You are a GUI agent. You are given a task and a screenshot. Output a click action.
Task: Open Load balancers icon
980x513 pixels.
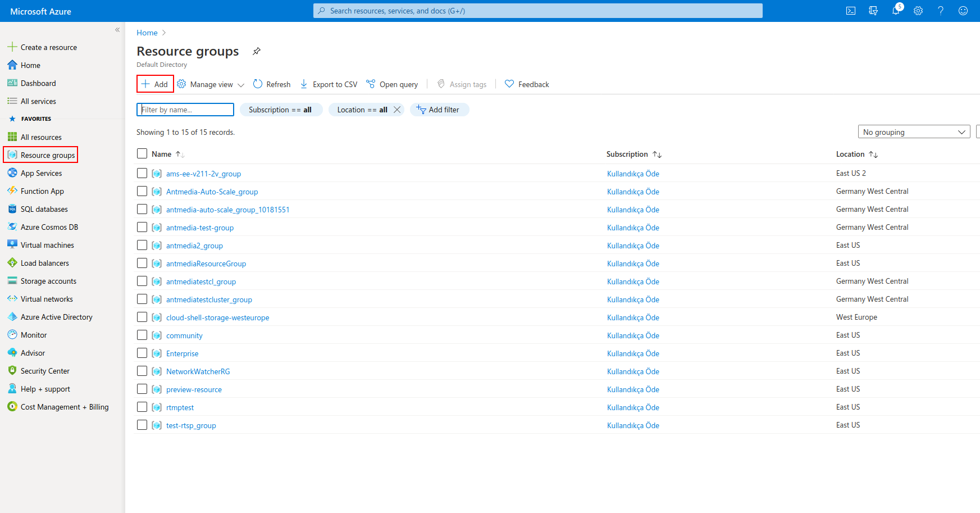pyautogui.click(x=12, y=263)
